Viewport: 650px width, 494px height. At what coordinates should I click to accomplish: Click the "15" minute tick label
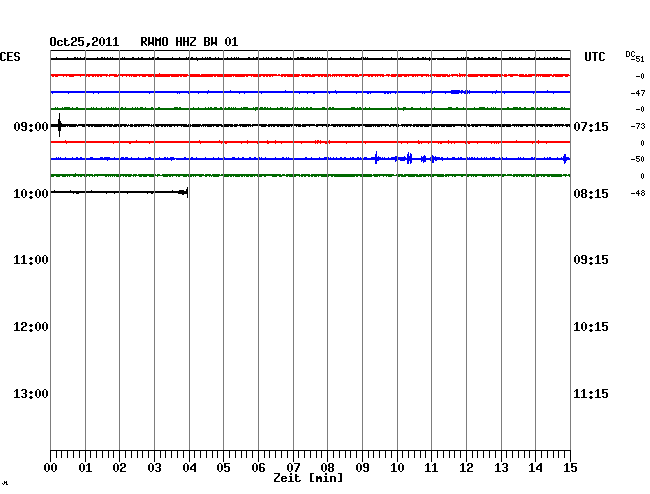coord(570,468)
